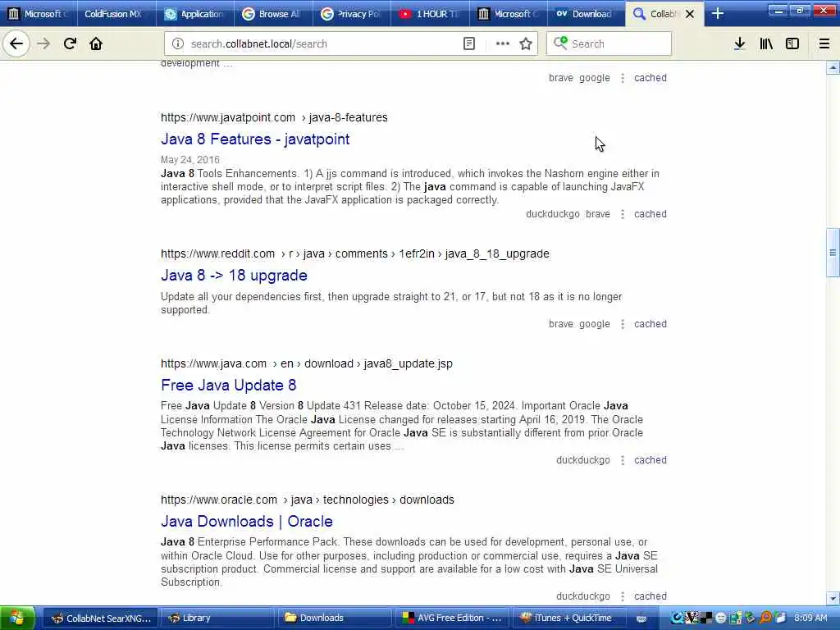Click the search engine magnifier icon
840x630 pixels.
560,43
